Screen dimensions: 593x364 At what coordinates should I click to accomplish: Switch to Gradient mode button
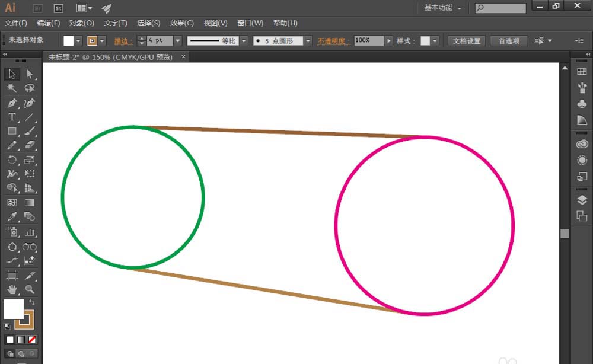click(21, 340)
